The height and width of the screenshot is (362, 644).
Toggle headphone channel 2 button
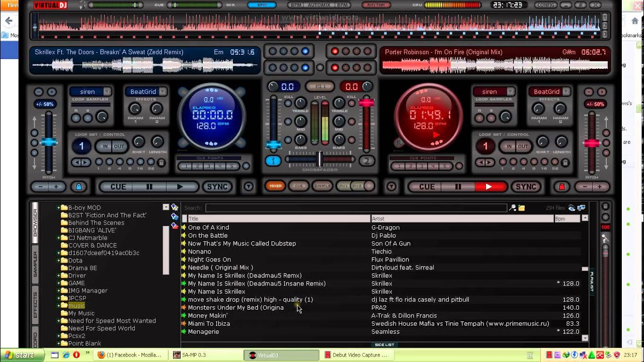[x=367, y=161]
